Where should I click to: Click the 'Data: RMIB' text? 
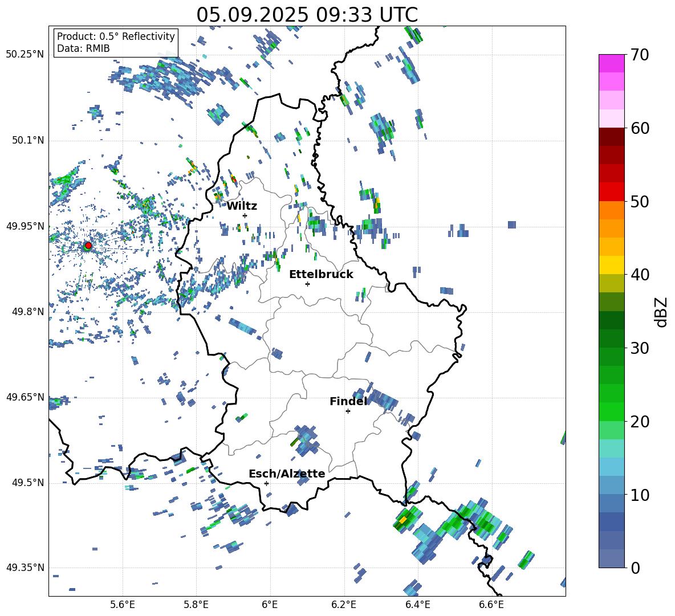tap(83, 48)
